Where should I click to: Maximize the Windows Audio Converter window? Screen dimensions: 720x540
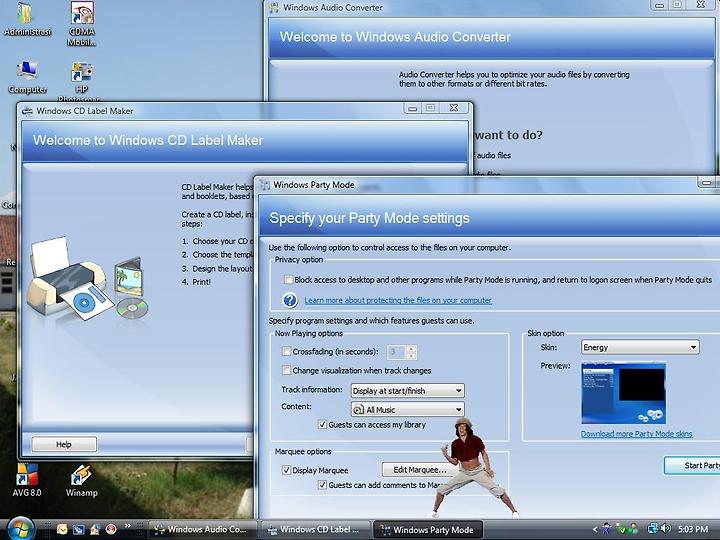click(677, 5)
